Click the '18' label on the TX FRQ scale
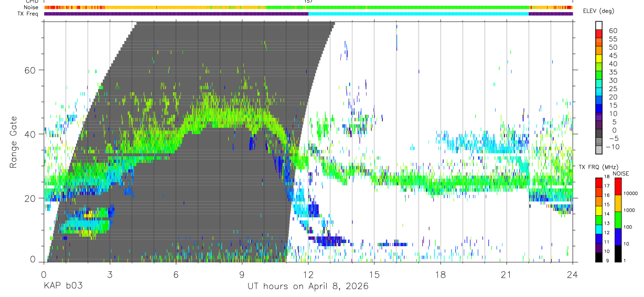This screenshot has height=297, width=644. (x=607, y=177)
